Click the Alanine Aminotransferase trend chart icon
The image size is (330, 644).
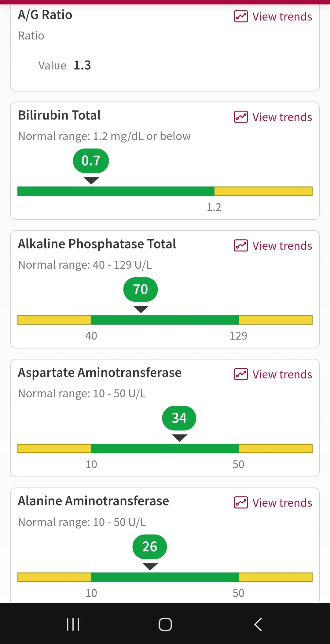pyautogui.click(x=241, y=503)
